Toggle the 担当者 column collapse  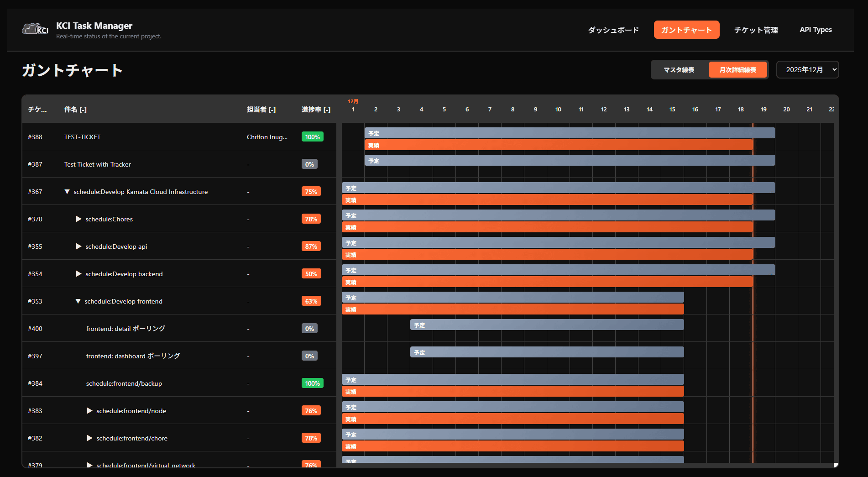coord(272,110)
